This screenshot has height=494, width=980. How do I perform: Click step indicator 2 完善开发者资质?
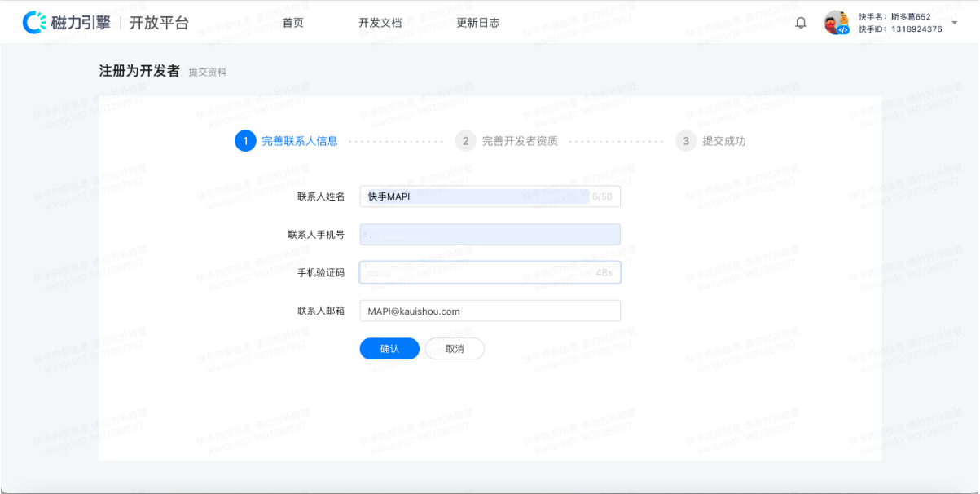point(465,140)
